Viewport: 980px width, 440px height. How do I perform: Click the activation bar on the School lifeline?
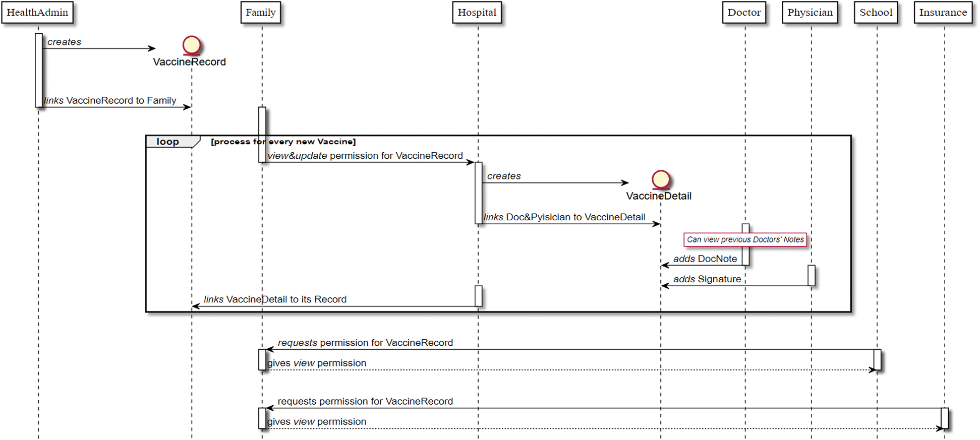click(x=877, y=359)
